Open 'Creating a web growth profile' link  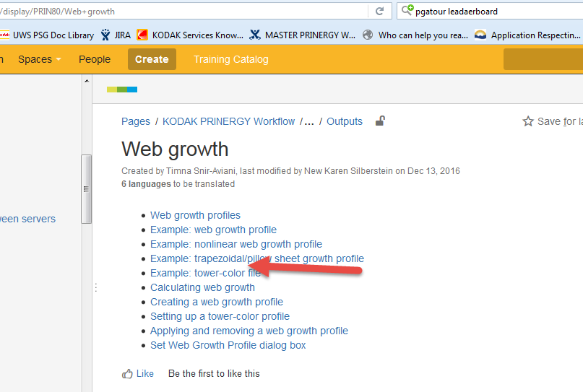217,302
